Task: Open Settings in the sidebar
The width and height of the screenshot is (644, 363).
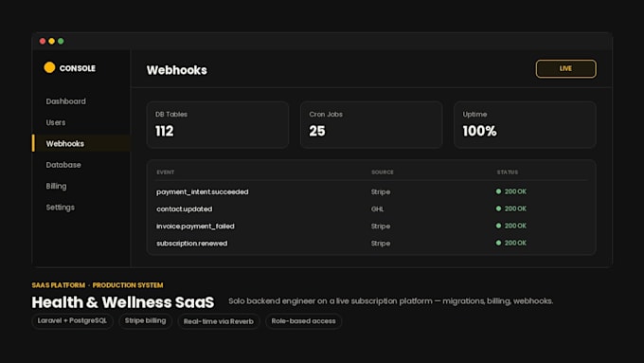Action: tap(60, 208)
